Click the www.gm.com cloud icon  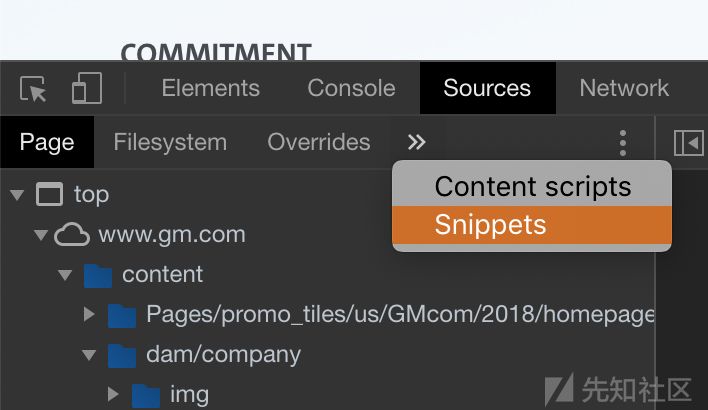pos(72,235)
